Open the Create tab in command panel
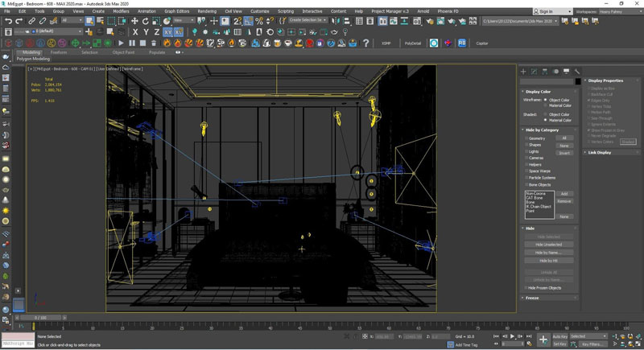This screenshot has width=644, height=350. point(523,72)
